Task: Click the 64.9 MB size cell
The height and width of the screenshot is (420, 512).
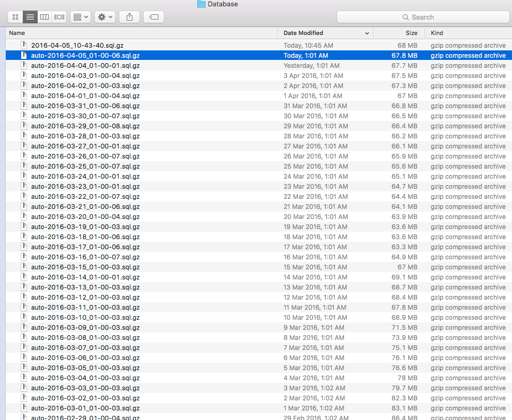Action: pyautogui.click(x=404, y=257)
